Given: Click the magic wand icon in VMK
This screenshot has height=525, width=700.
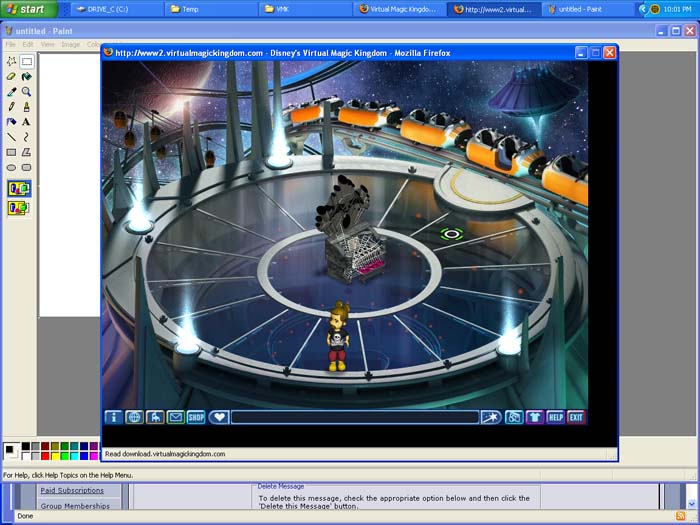Looking at the screenshot, I should pos(491,417).
